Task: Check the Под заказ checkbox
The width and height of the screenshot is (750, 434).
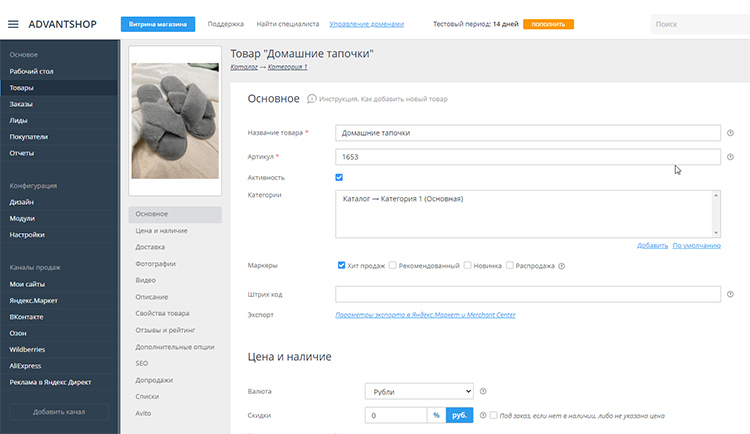Action: (x=494, y=415)
